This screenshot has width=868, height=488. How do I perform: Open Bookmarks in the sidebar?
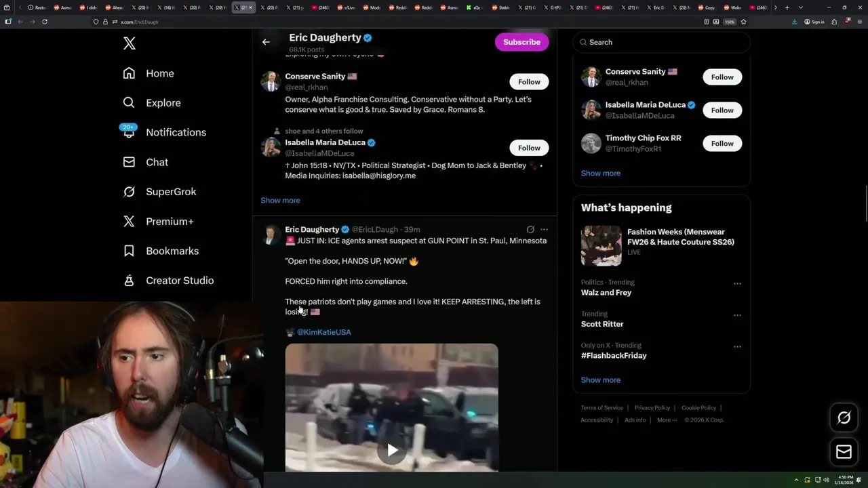[x=161, y=251]
